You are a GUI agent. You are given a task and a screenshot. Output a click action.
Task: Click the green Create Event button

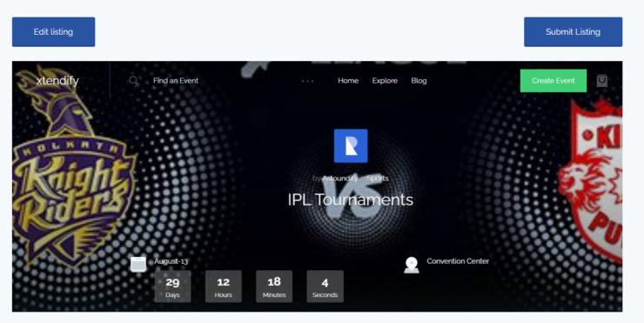553,81
